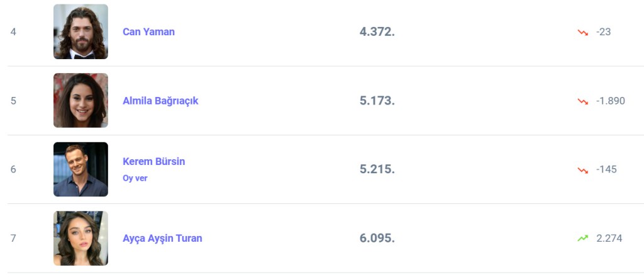This screenshot has width=644, height=277.
Task: Open the Ayça Ayşin Turan name link
Action: [162, 238]
